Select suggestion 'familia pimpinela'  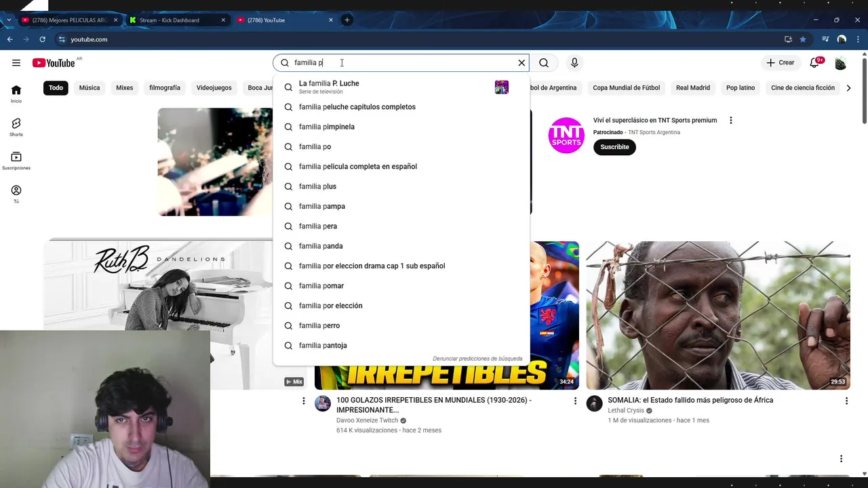(x=401, y=127)
